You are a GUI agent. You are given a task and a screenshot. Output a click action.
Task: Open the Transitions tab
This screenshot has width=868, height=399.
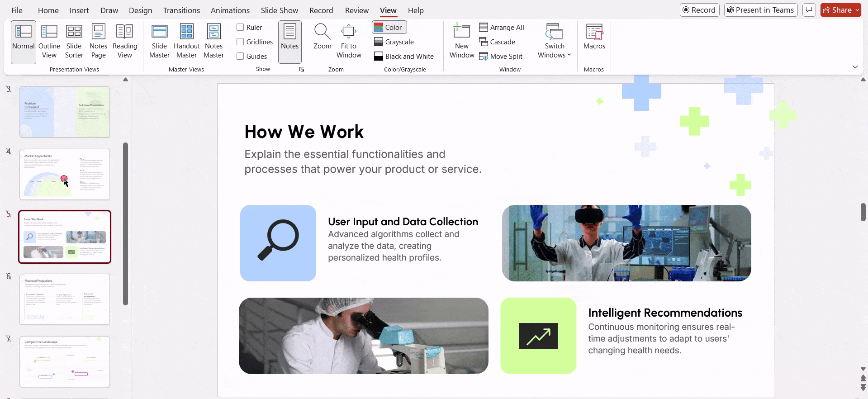click(x=181, y=10)
